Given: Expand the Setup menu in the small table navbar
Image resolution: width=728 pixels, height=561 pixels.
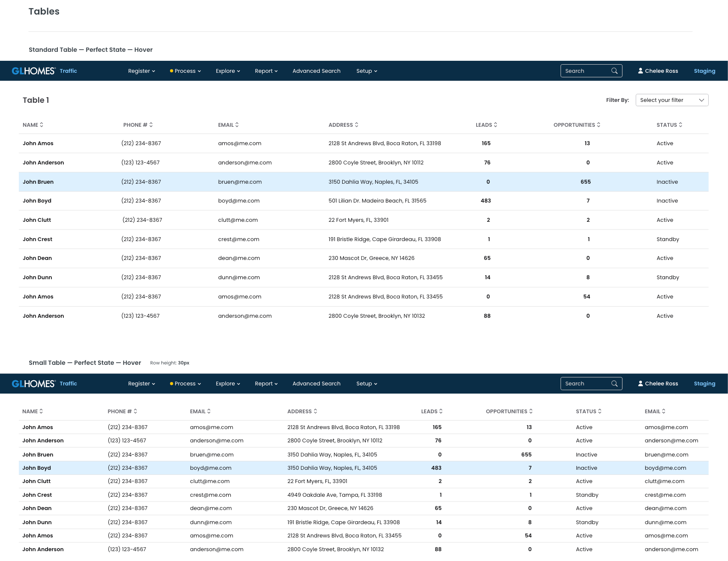Looking at the screenshot, I should pos(367,384).
